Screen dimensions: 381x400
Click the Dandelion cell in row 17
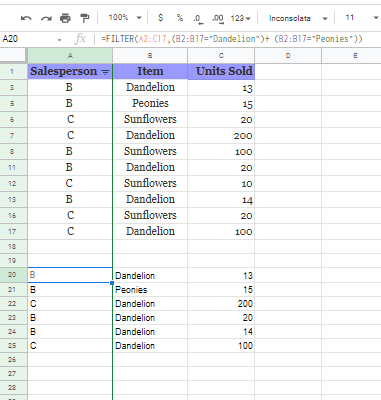[x=150, y=231]
